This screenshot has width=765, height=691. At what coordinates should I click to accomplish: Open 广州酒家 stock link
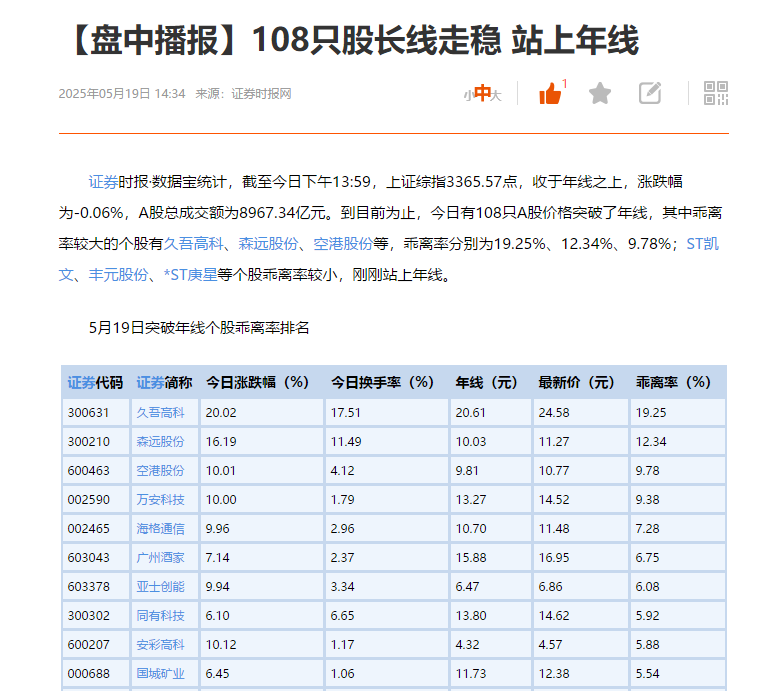click(161, 558)
